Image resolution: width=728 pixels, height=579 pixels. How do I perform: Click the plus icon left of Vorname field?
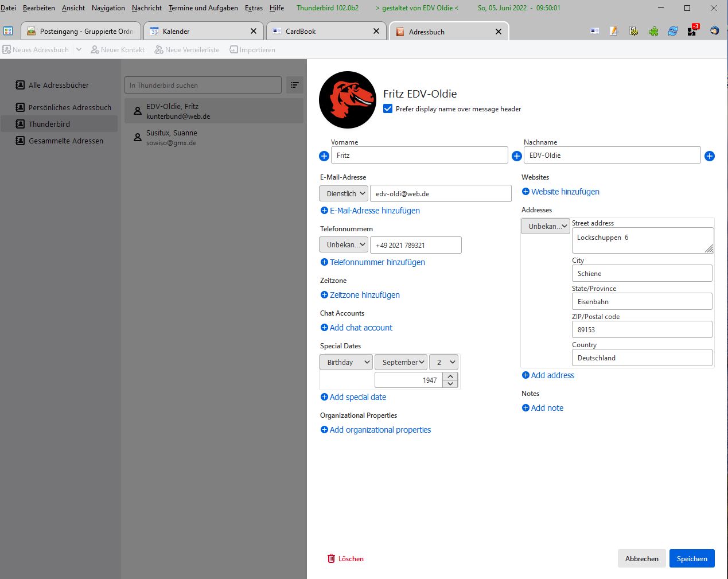pyautogui.click(x=324, y=156)
